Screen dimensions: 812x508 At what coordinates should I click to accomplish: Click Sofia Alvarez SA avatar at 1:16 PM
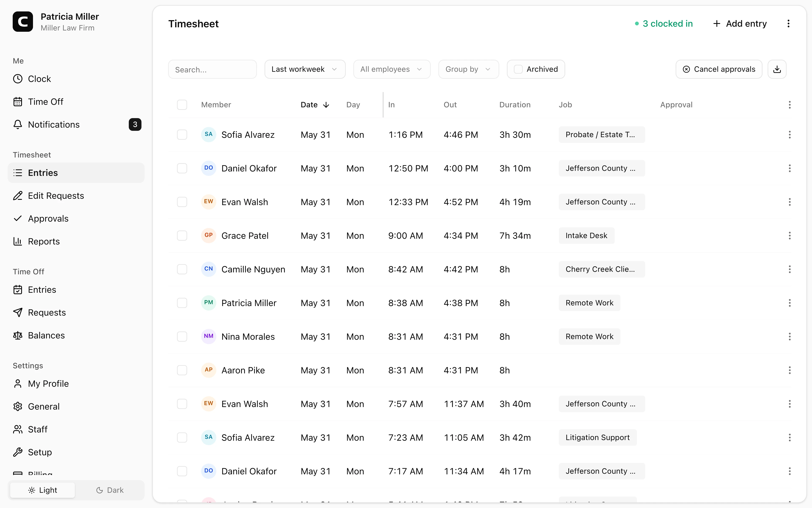(208, 134)
